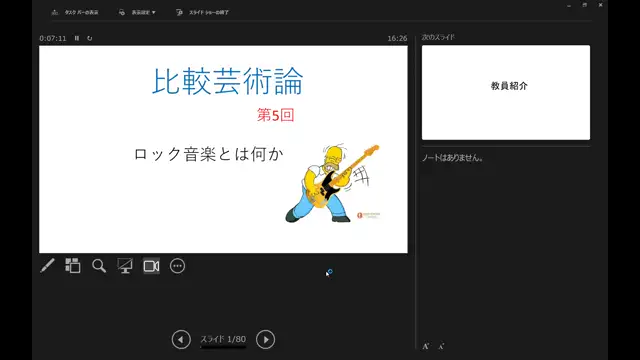Click the 第5回 text on slide
The image size is (640, 360).
click(x=276, y=115)
